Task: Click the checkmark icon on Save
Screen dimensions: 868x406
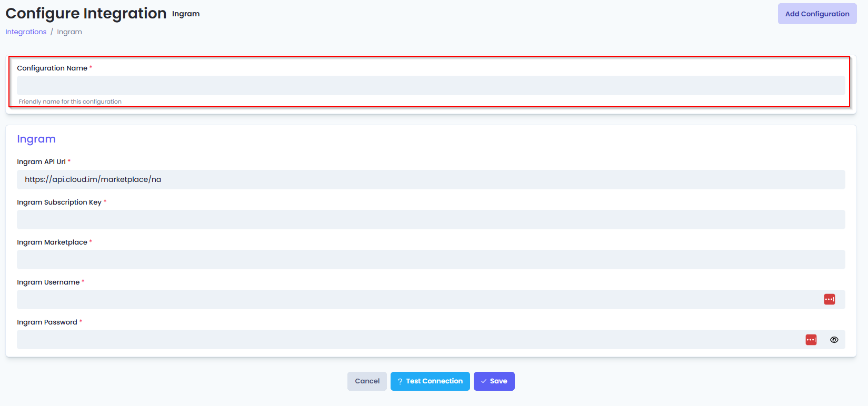Action: point(484,381)
